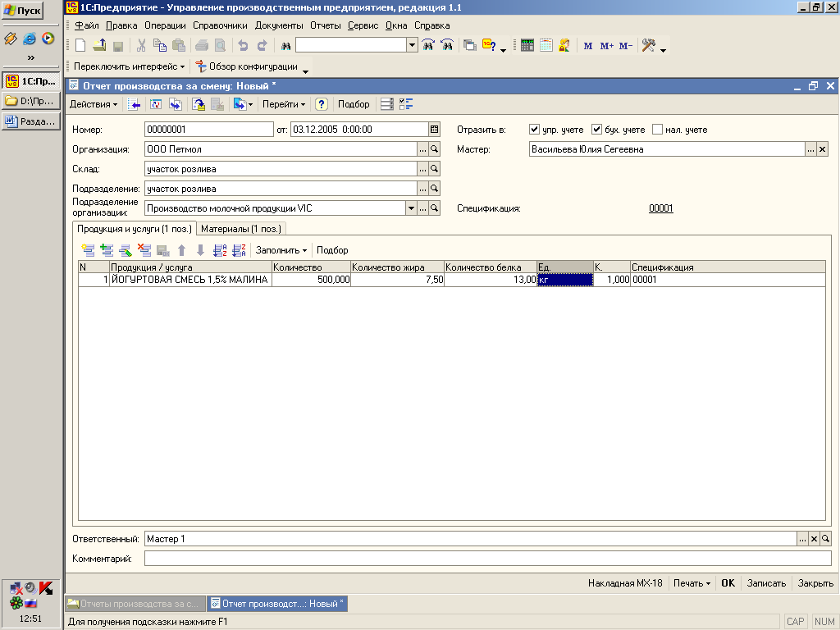Image resolution: width=840 pixels, height=630 pixels.
Task: Click Подбор in the document toolbar
Action: (354, 104)
